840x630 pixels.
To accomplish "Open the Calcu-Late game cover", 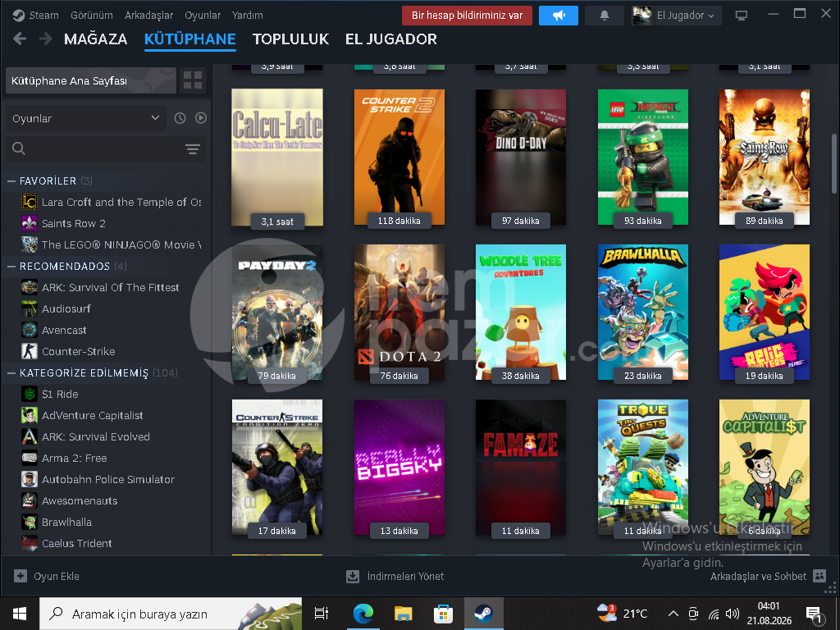I will pos(277,157).
